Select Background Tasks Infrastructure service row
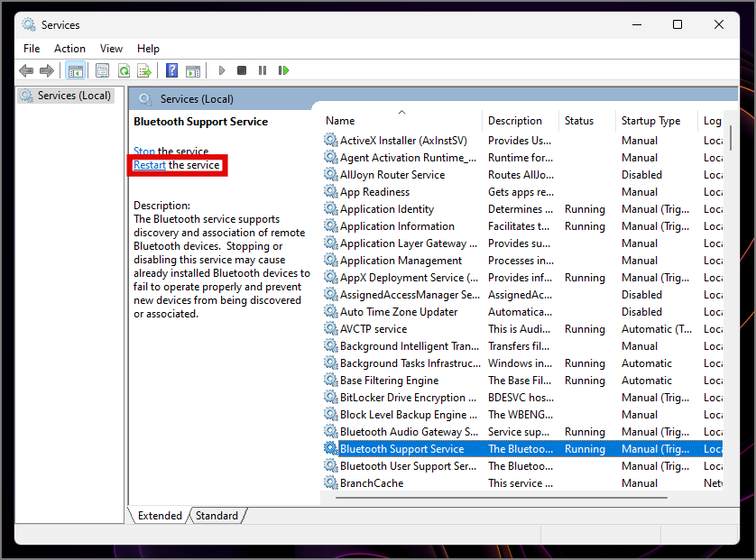 coord(522,363)
